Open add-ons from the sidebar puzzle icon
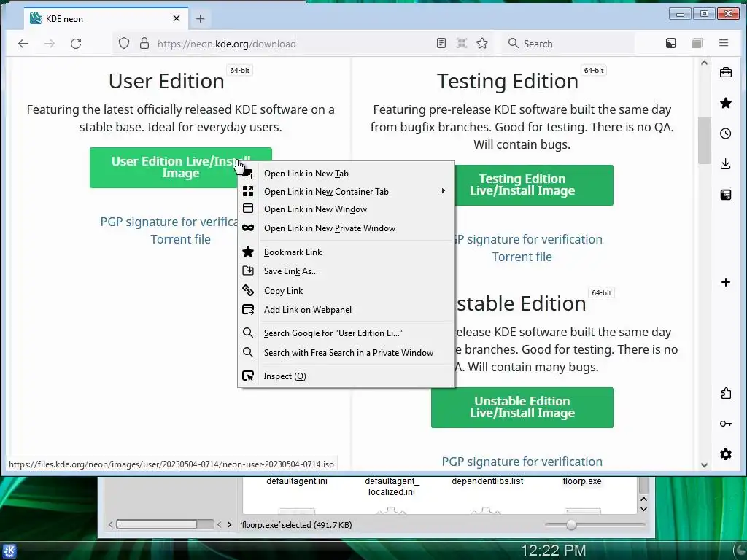The height and width of the screenshot is (560, 747). point(726,393)
